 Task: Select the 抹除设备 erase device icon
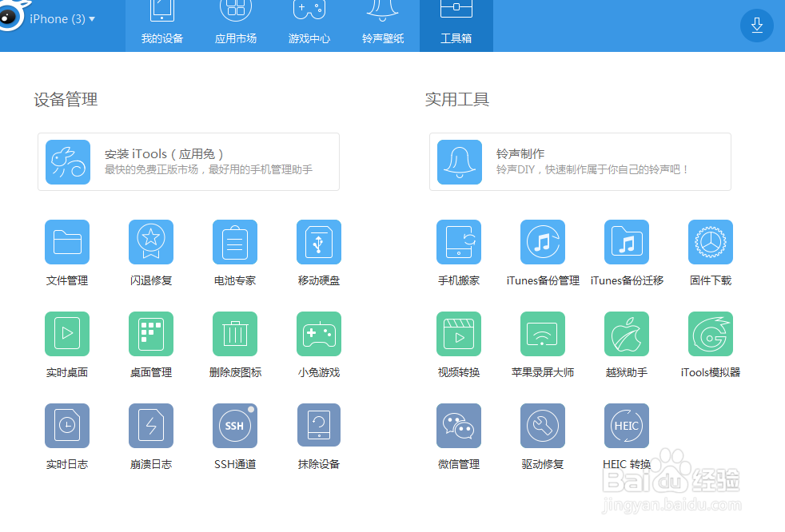[319, 426]
